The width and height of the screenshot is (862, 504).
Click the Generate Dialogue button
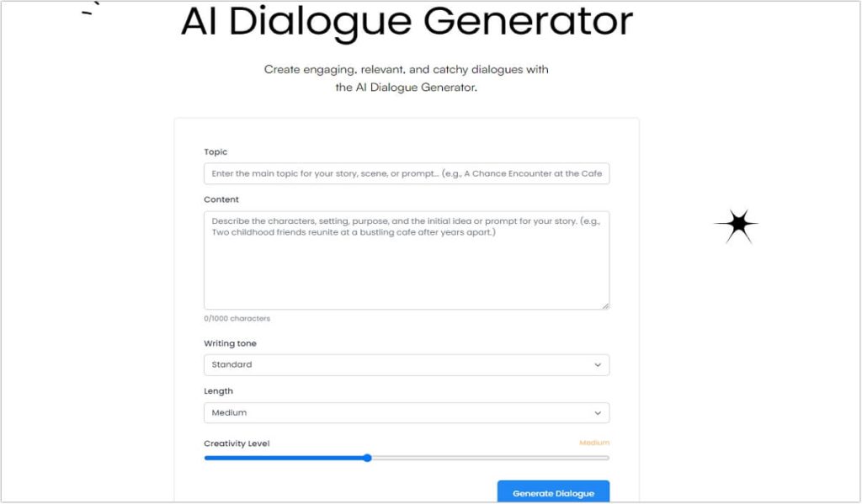553,491
